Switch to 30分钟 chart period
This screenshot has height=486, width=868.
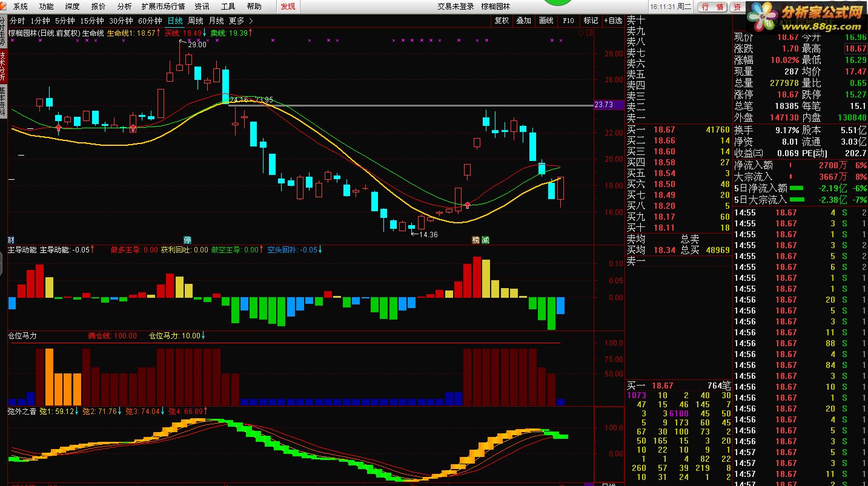point(121,21)
